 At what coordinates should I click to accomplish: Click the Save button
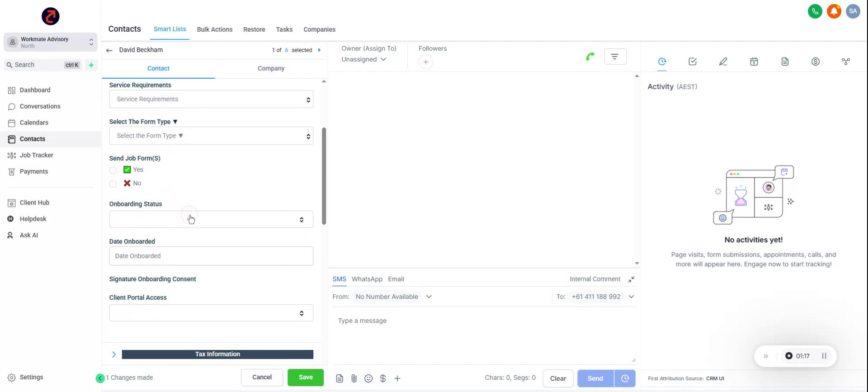(x=306, y=378)
